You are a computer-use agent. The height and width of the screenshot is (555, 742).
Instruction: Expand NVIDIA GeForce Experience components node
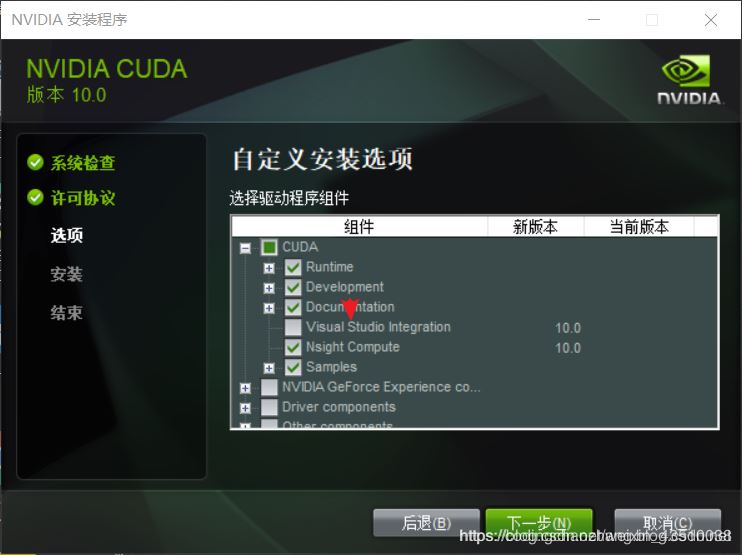pyautogui.click(x=245, y=388)
